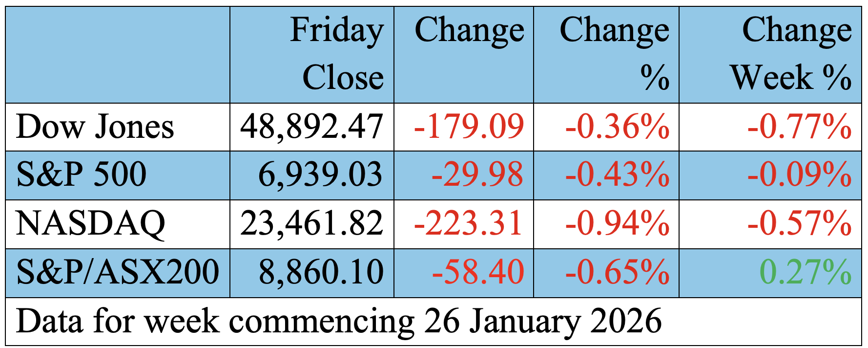Click the green 0.27% weekly change
The image size is (868, 348).
click(806, 272)
